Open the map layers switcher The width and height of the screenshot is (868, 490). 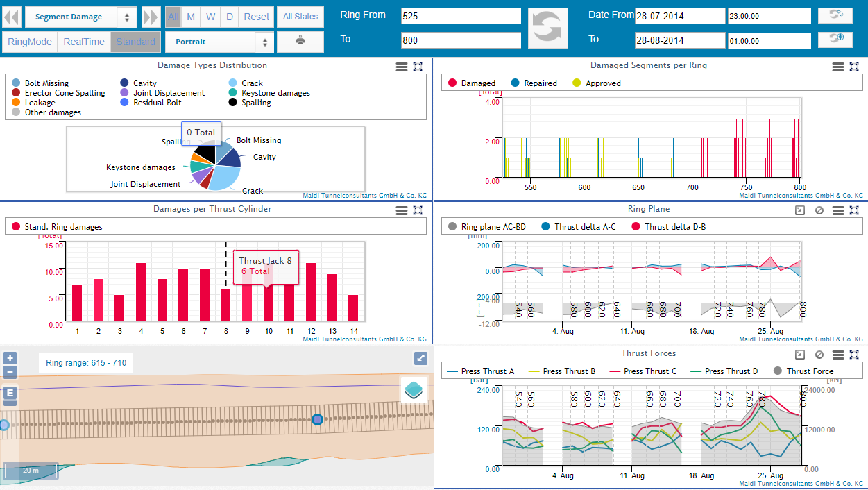point(414,390)
